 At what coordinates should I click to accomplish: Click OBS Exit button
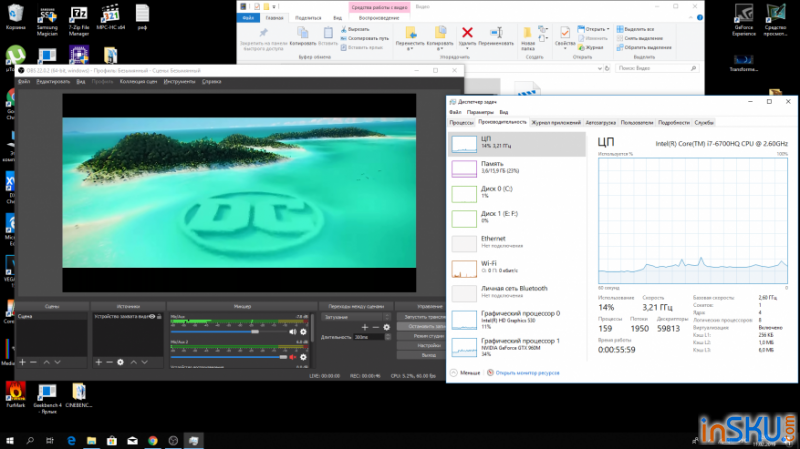coord(421,355)
